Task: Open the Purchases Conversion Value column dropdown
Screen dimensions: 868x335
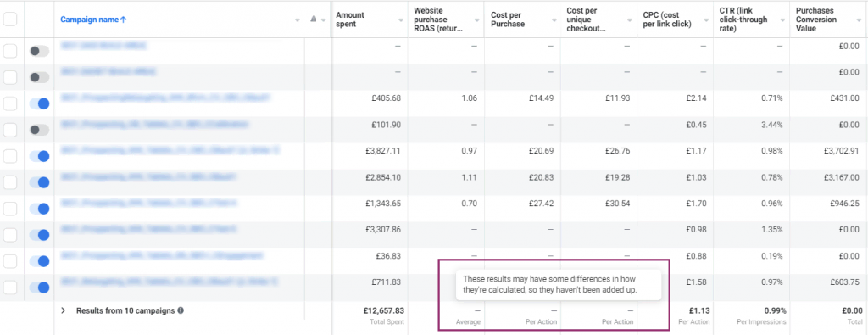Action: pyautogui.click(x=859, y=20)
